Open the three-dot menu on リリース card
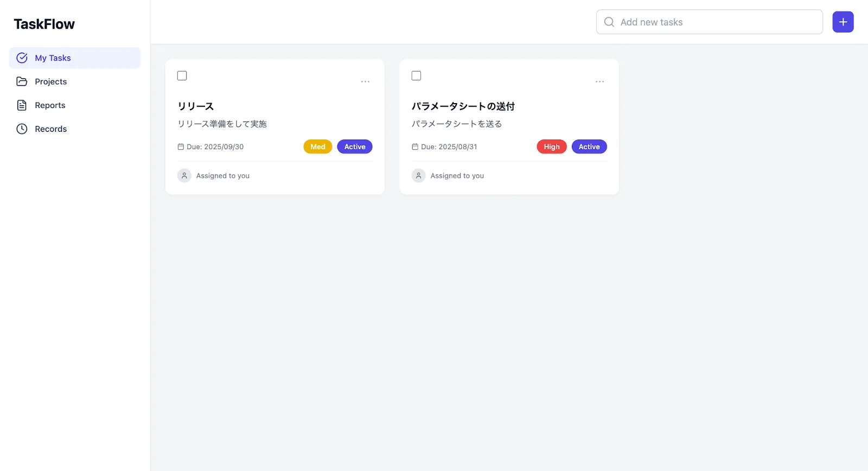 point(365,81)
